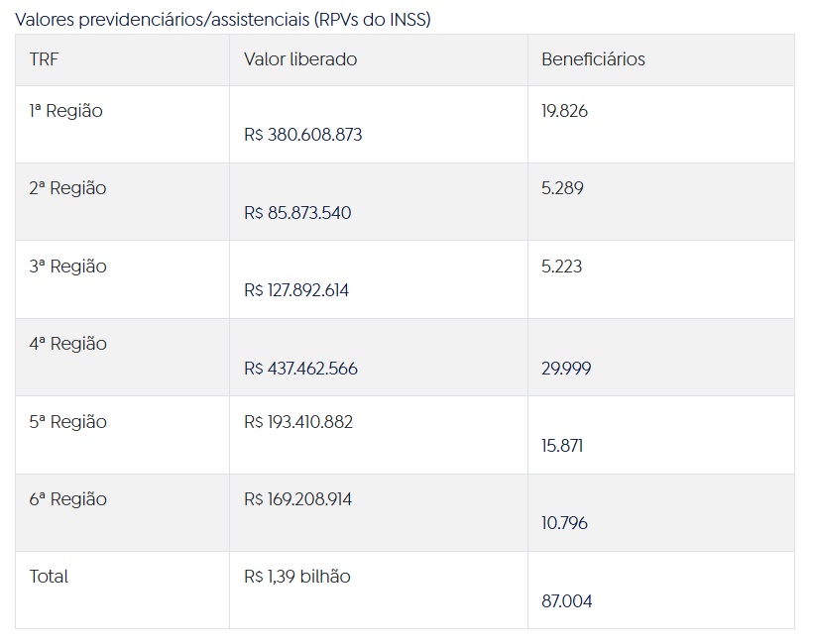Click the R$ 85.873.540 amount
Image resolution: width=813 pixels, height=644 pixels.
(297, 213)
